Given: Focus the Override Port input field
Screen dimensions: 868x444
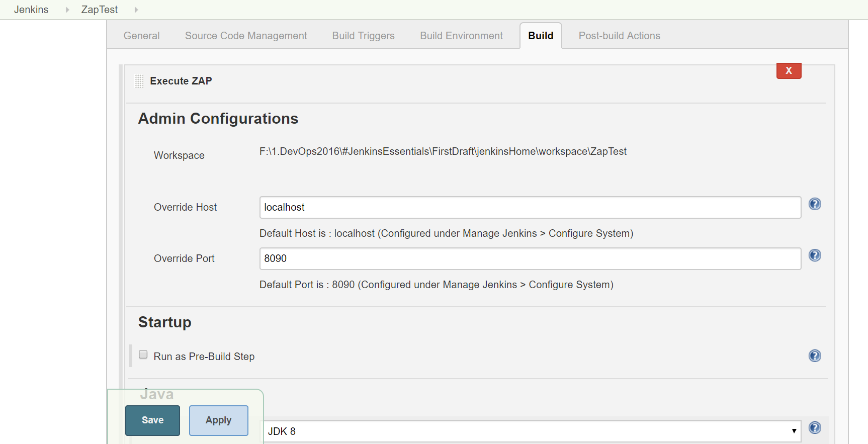Looking at the screenshot, I should 530,258.
